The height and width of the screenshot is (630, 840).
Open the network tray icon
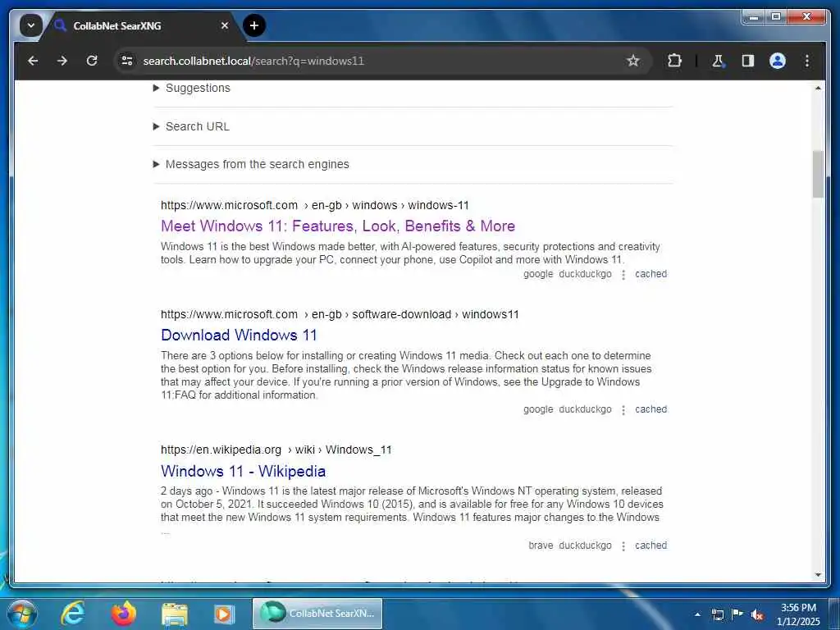click(718, 614)
